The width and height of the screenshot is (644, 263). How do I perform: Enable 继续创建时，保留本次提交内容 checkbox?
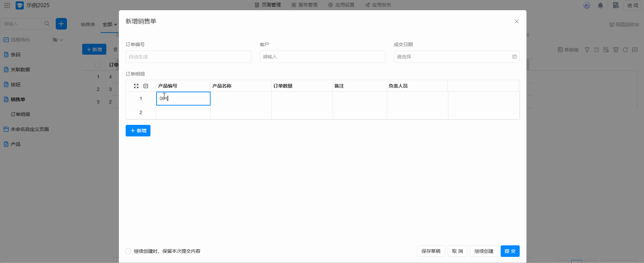click(x=128, y=251)
